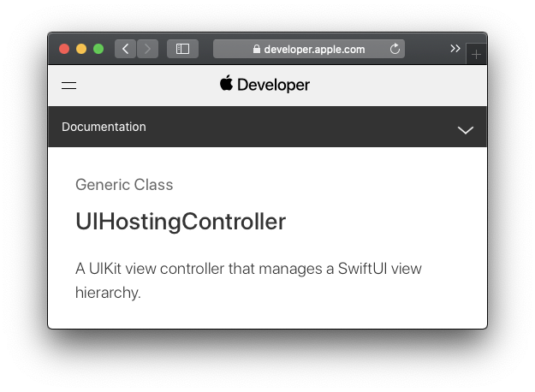The height and width of the screenshot is (392, 535).
Task: Go back with Safari's back arrow
Action: (125, 49)
